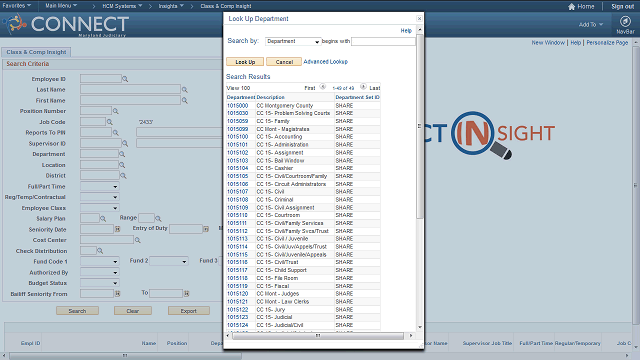Open the NavBar compass icon
This screenshot has height=360, width=640.
625,21
